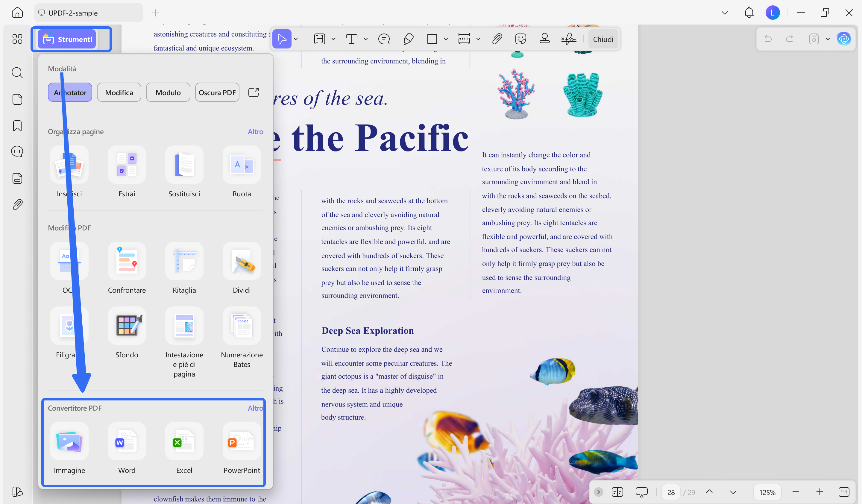The image size is (862, 504).
Task: Select the cursor pointer tool
Action: click(282, 39)
